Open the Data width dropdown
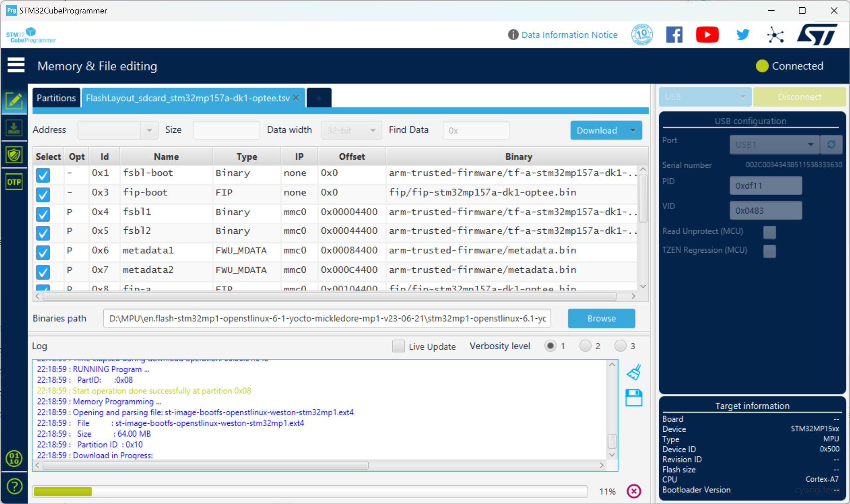Screen dimensions: 850x504 point(351,131)
